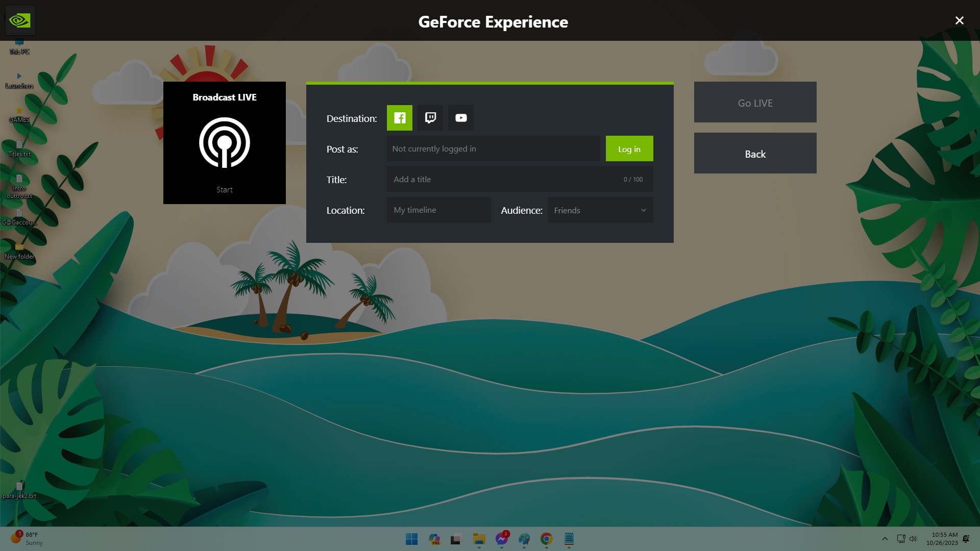Click the Broadcast LIVE Start tile
This screenshot has width=980, height=551.
(x=225, y=143)
